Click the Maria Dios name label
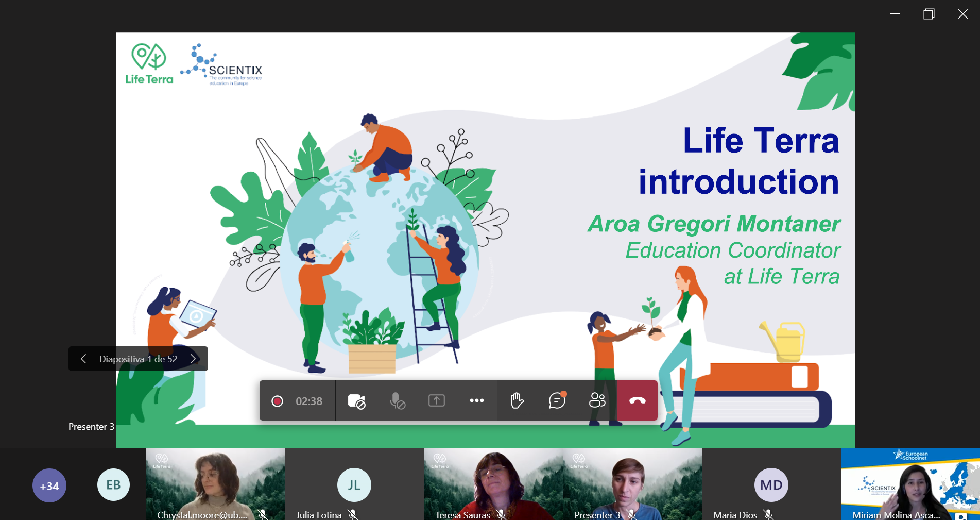The image size is (980, 520). tap(735, 515)
